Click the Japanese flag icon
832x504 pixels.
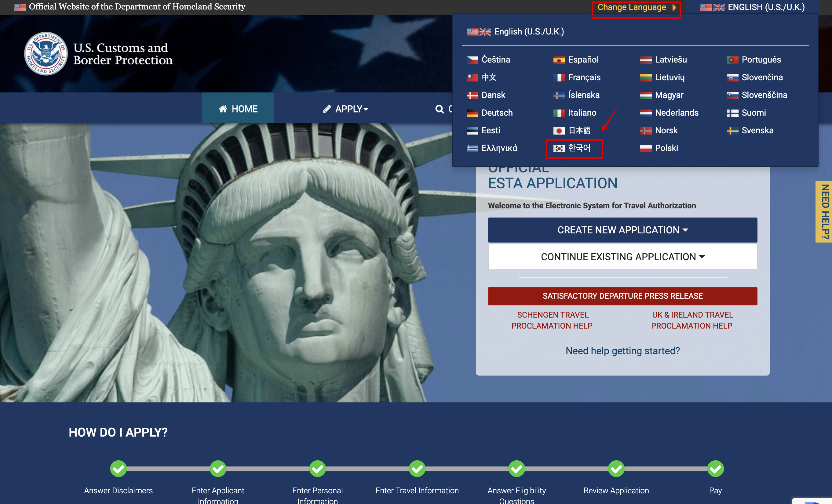[x=559, y=131]
